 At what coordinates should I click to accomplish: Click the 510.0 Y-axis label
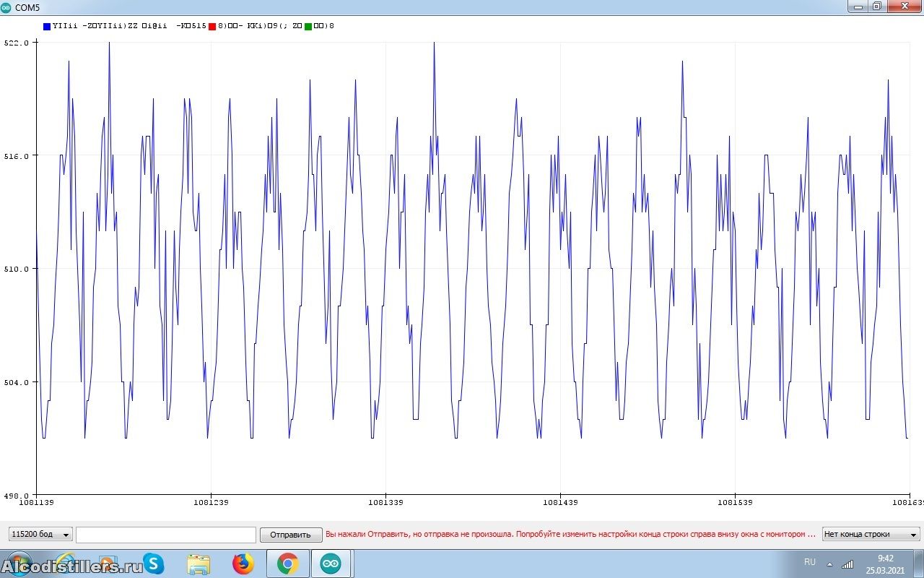(17, 269)
